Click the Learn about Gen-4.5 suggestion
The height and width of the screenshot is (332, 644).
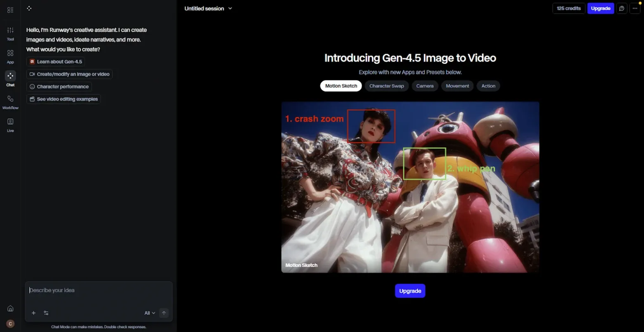click(x=56, y=61)
